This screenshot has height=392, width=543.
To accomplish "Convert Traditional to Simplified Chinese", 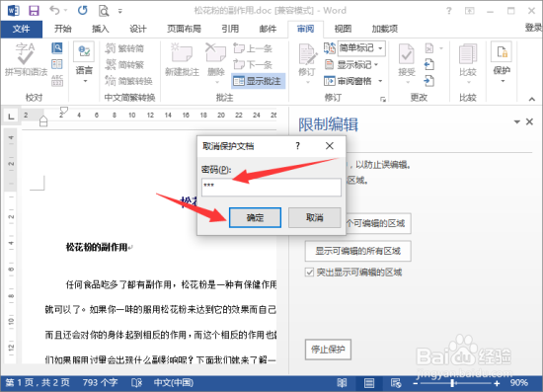I will 124,48.
